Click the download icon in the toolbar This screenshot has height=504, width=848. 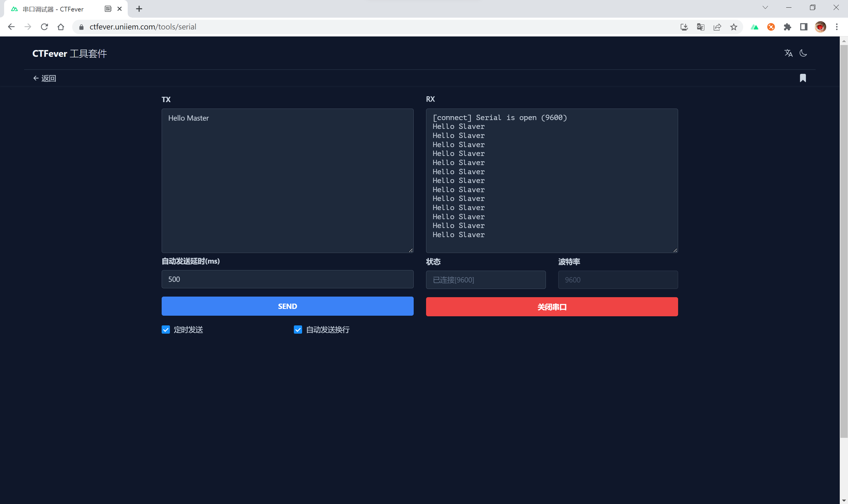coord(684,27)
